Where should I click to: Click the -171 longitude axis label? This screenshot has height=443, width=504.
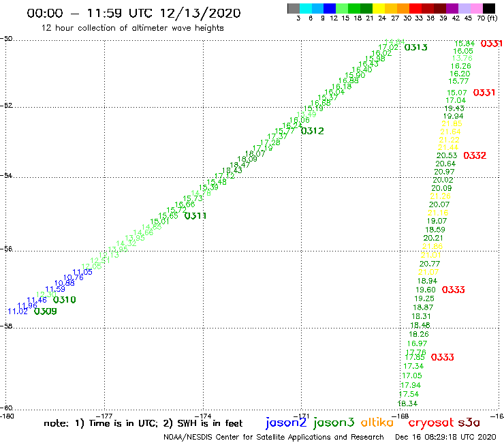point(302,416)
